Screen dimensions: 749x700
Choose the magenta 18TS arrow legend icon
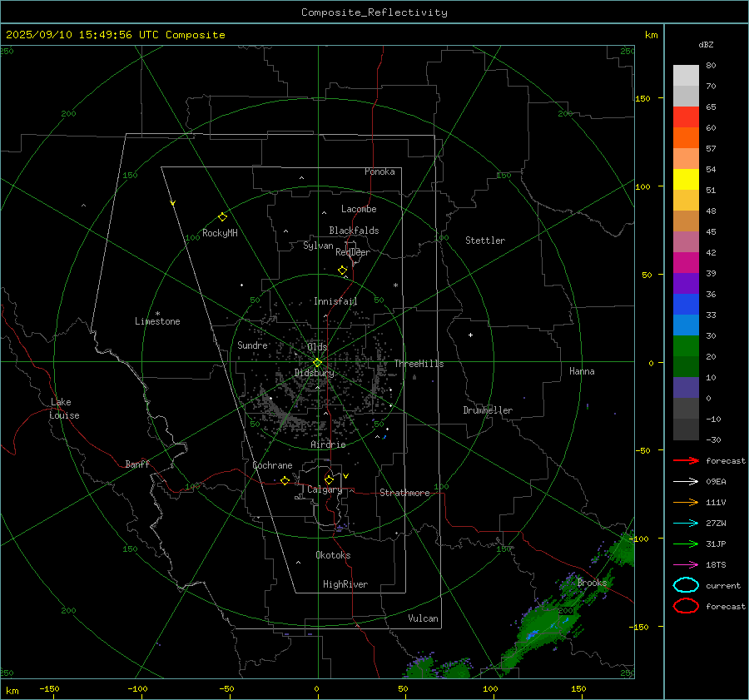(x=686, y=565)
